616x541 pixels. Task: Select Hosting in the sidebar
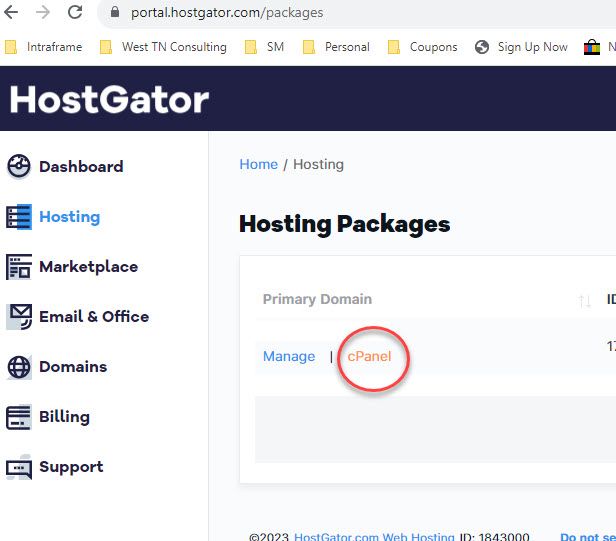(70, 217)
